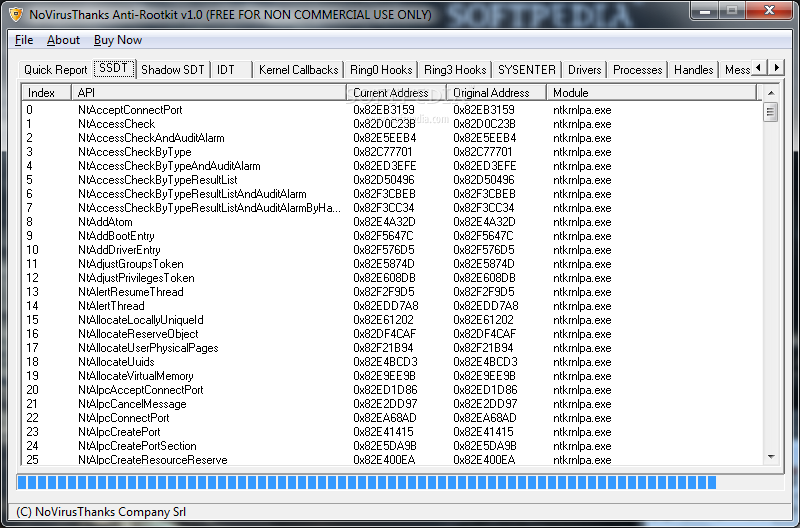Open the Ring3 Hooks tab
Screen dimensions: 800x528
(x=455, y=70)
